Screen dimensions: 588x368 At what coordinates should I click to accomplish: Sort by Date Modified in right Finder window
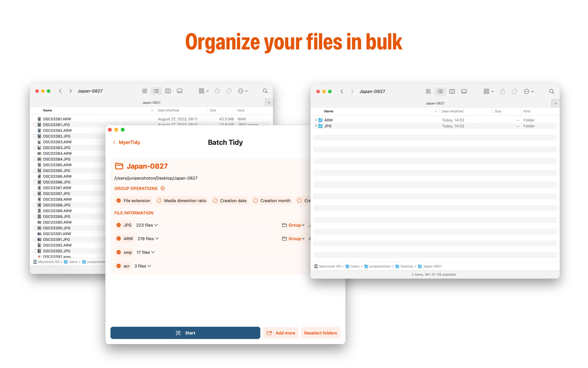point(452,111)
